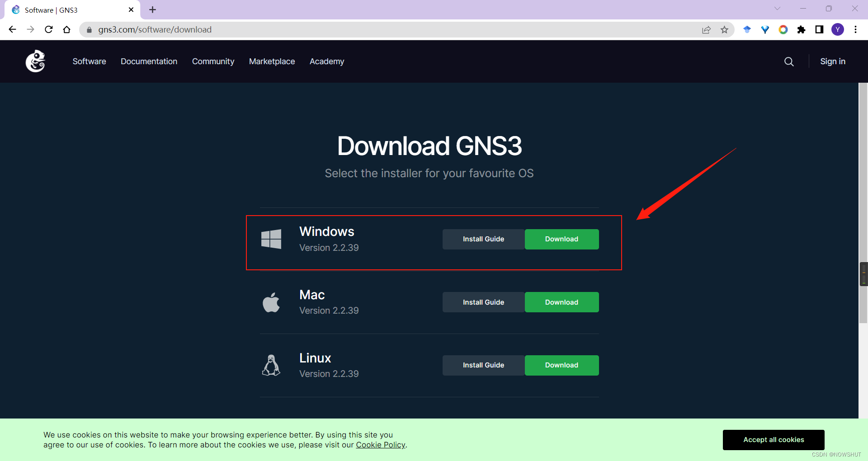Click the GNS3 chameleon logo
The height and width of the screenshot is (461, 868).
tap(35, 61)
